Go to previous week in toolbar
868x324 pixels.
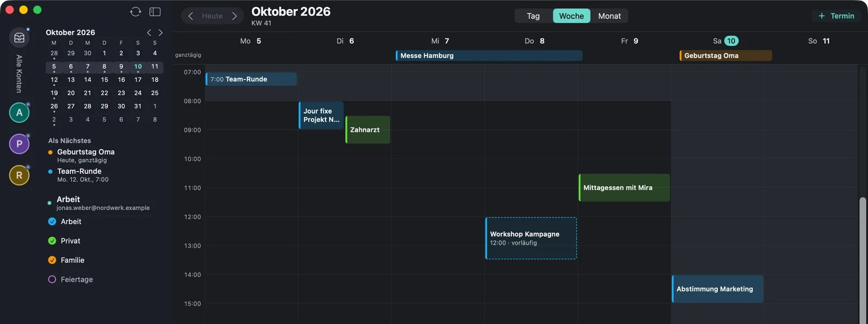(190, 16)
